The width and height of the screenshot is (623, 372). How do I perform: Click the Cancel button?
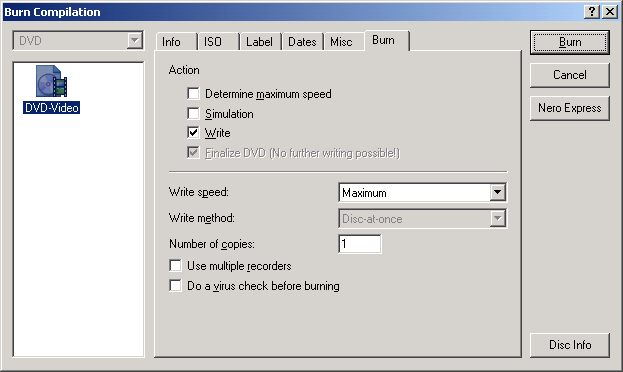pos(570,75)
